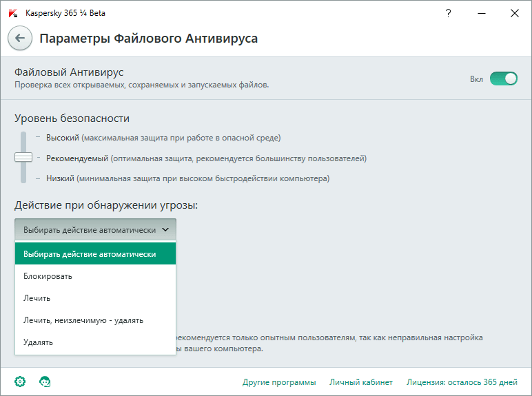Click the security level slider handle
Viewport: 532px width, 396px height.
23,158
